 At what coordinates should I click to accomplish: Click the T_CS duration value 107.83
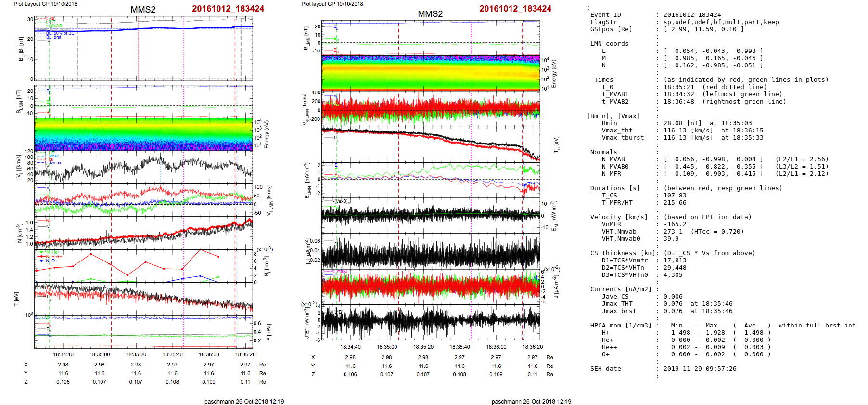[x=675, y=196]
